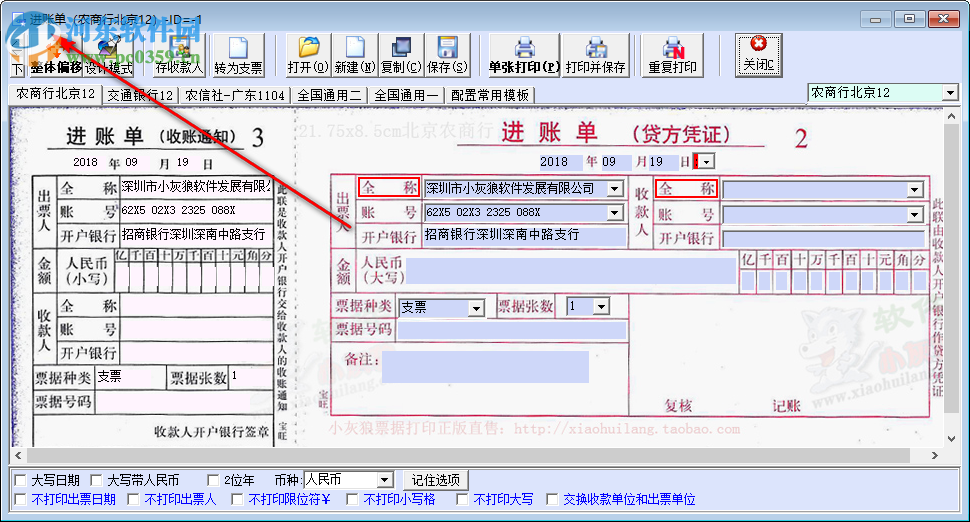Check 不打印出票日期 option
Screen dimensions: 970x522
(x=20, y=500)
